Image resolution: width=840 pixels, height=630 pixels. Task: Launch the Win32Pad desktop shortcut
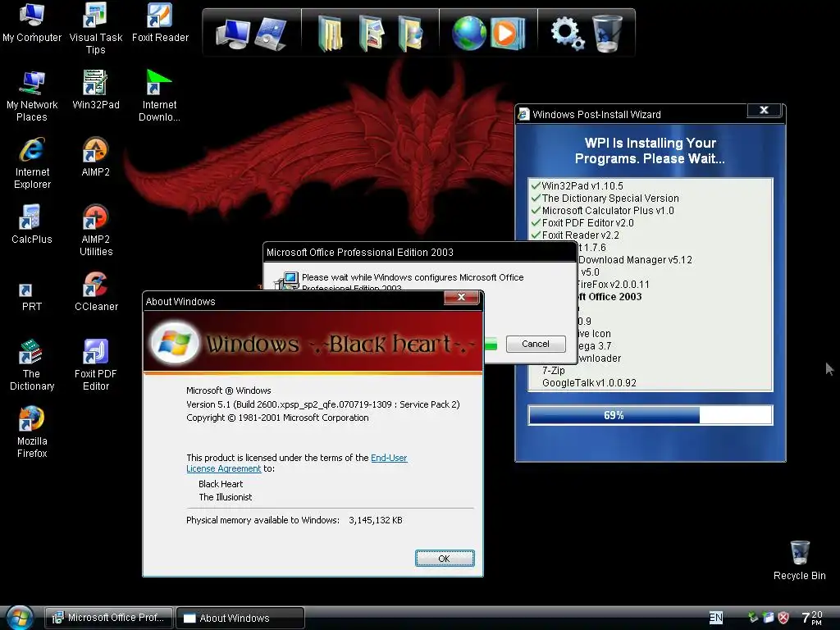point(96,90)
